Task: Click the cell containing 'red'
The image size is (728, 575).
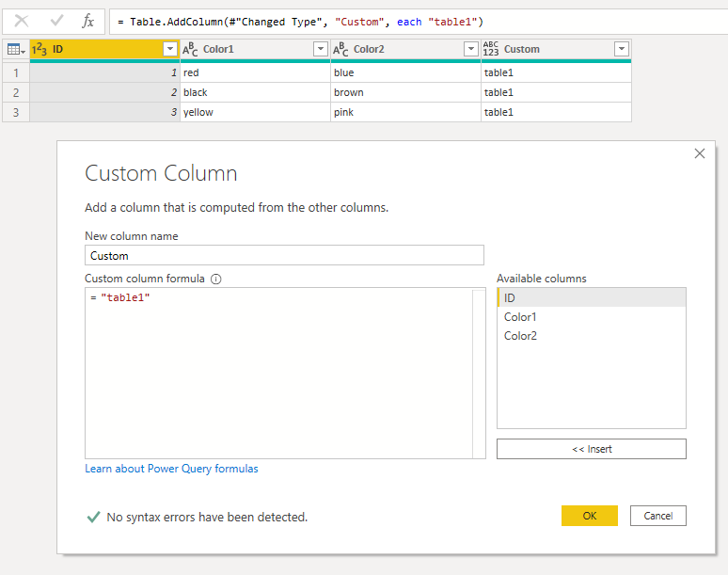Action: click(x=255, y=72)
